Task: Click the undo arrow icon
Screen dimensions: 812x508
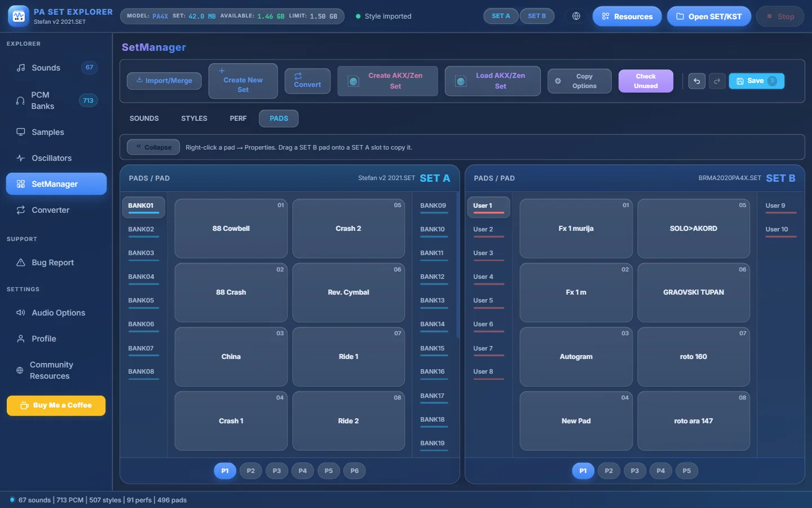Action: click(696, 81)
